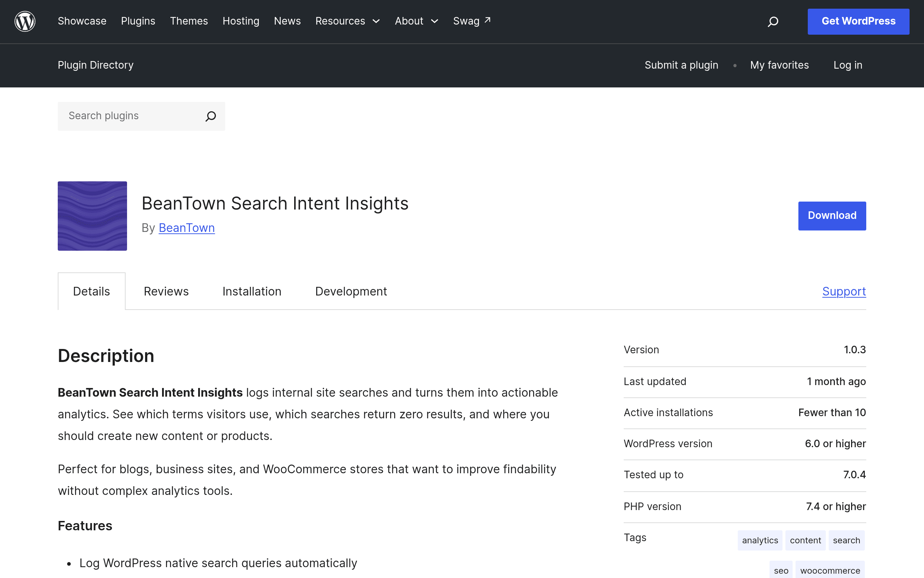Viewport: 924px width, 578px height.
Task: Open Submit a plugin link
Action: (x=681, y=65)
